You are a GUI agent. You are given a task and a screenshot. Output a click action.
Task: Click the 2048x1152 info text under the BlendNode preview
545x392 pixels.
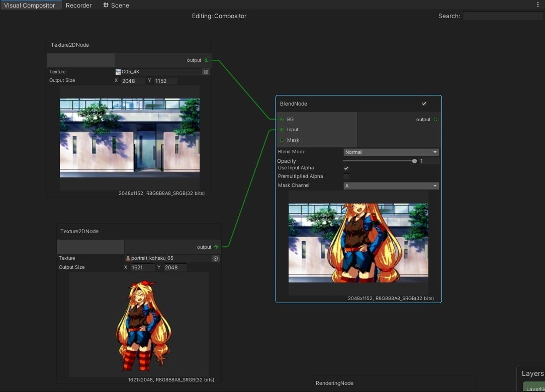(x=391, y=298)
